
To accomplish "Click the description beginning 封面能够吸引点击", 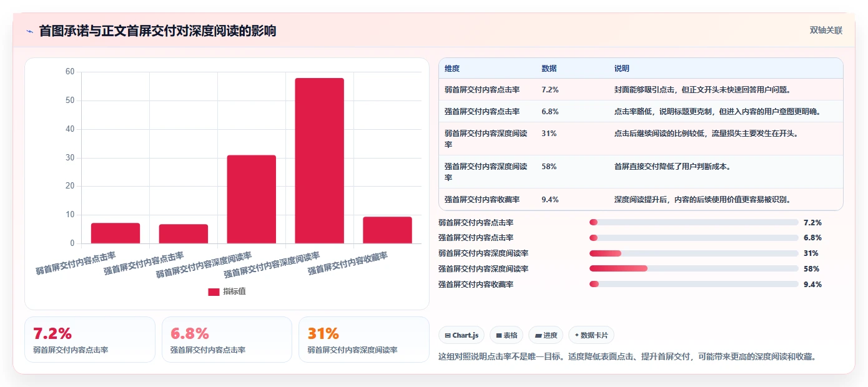I will click(x=703, y=90).
